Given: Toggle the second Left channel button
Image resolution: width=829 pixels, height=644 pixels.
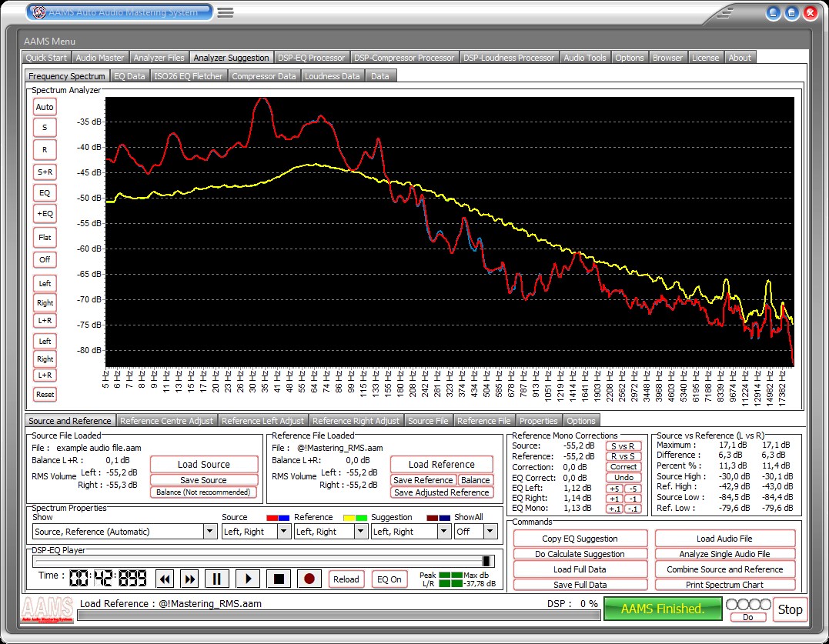Looking at the screenshot, I should [x=45, y=342].
